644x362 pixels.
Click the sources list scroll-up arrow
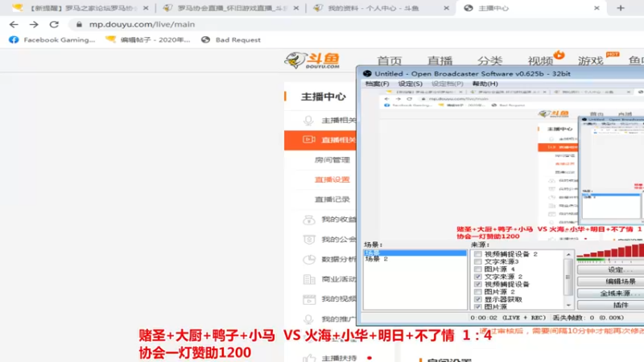(568, 254)
